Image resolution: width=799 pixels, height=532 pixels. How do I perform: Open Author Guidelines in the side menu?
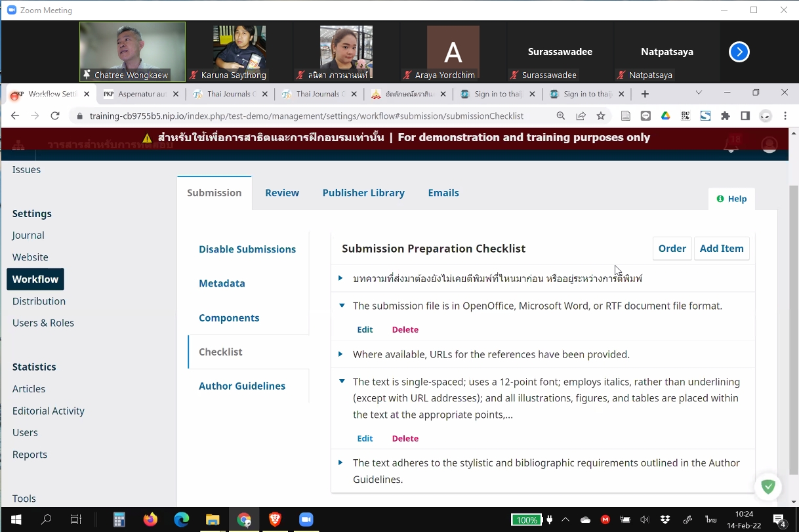[242, 386]
